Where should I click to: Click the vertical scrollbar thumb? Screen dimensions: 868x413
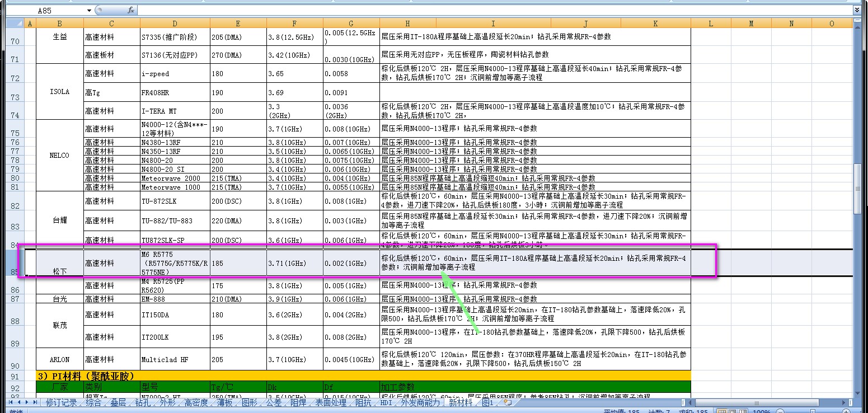pos(857,187)
